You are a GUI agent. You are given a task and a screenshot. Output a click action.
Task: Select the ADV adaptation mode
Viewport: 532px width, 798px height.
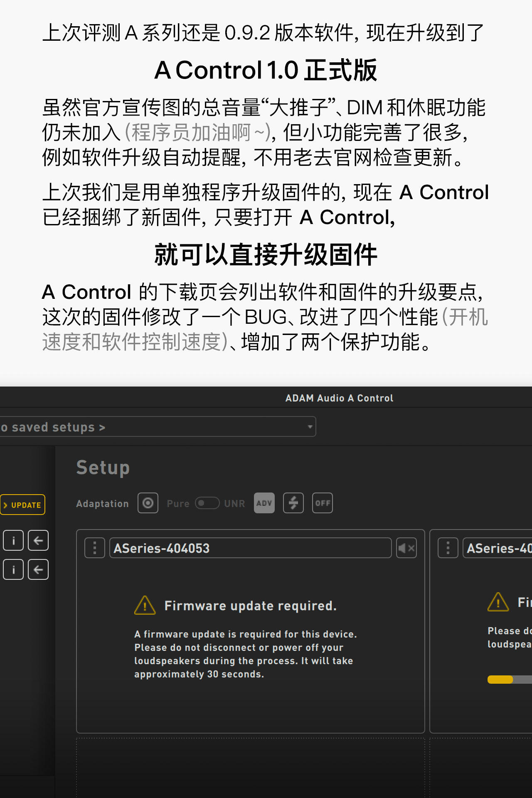264,503
